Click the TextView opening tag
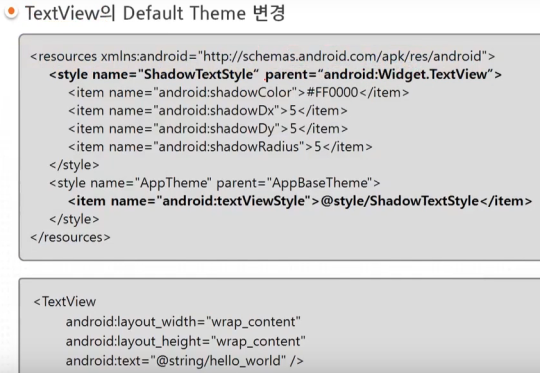Image resolution: width=540 pixels, height=373 pixels. 65,302
